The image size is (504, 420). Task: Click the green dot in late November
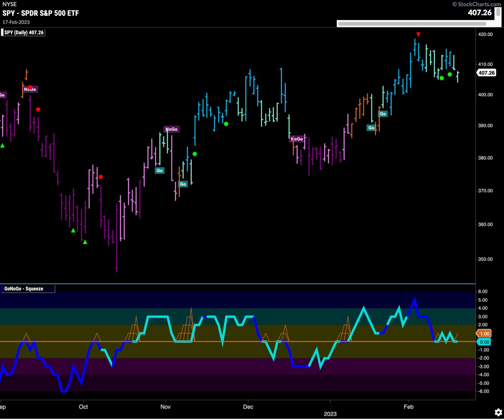pyautogui.click(x=226, y=124)
